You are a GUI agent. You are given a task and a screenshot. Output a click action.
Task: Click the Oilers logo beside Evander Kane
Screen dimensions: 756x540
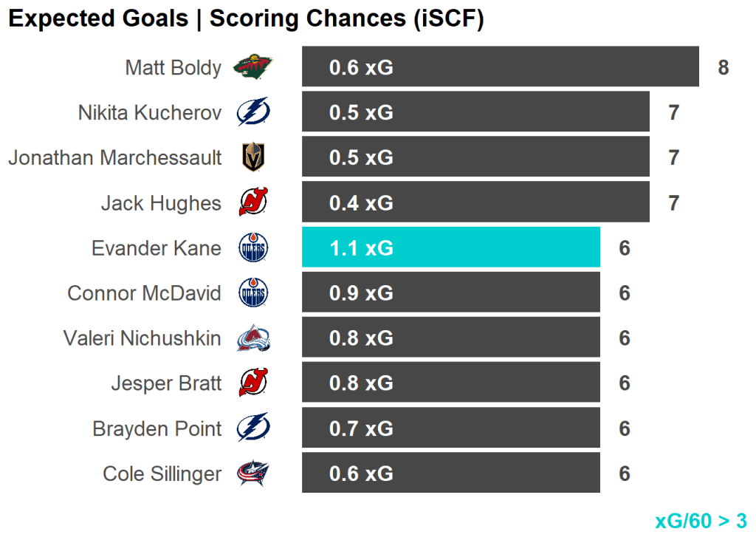(252, 248)
